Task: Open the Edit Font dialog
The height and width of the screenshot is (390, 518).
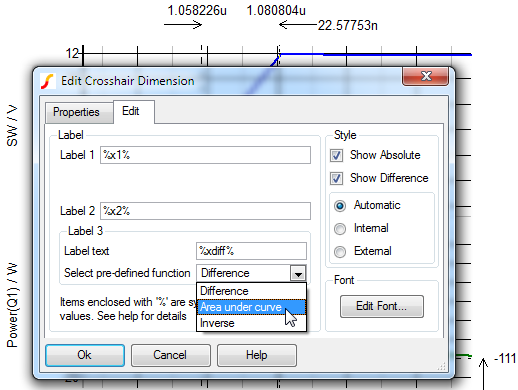Action: [x=382, y=306]
